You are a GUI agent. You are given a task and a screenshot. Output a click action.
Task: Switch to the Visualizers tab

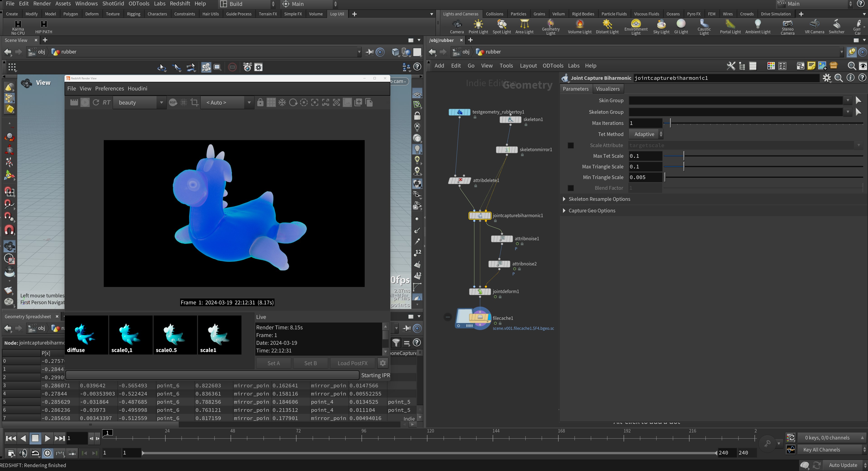[608, 89]
